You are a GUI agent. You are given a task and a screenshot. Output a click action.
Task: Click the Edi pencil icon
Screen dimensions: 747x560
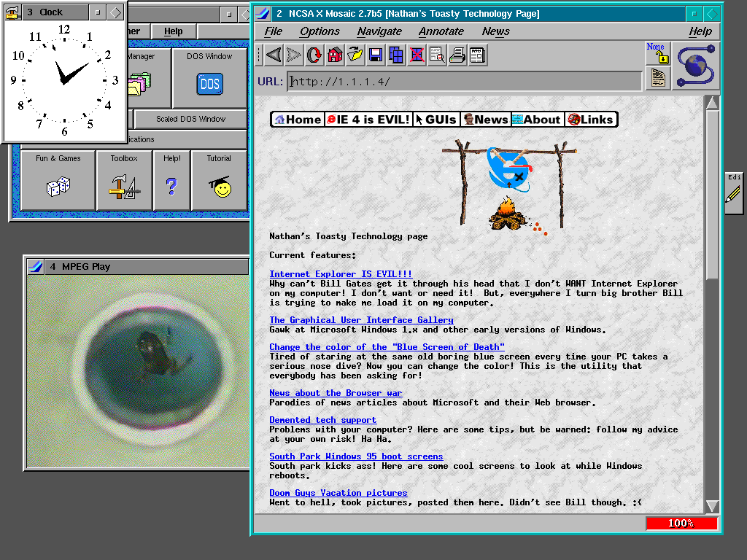tap(734, 192)
